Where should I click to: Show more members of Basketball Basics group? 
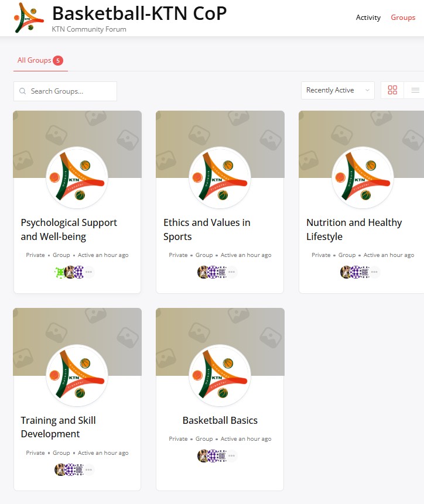pos(231,456)
